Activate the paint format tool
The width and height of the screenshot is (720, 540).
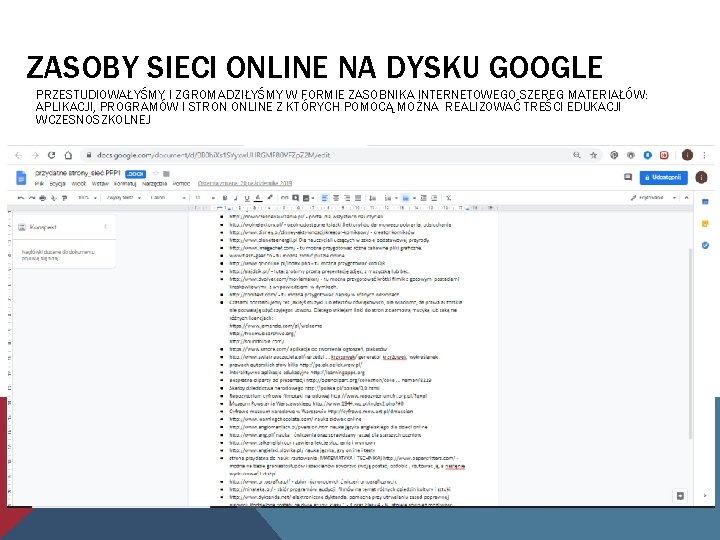64,198
